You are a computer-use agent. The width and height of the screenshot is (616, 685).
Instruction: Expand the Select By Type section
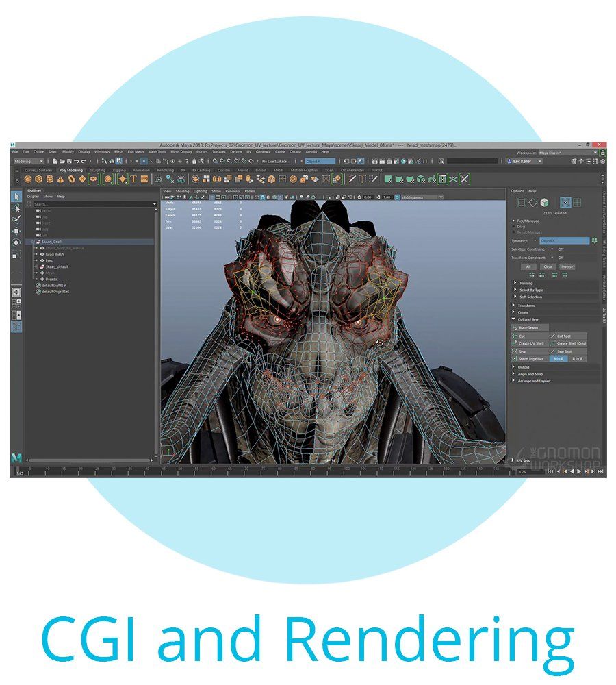pyautogui.click(x=531, y=290)
